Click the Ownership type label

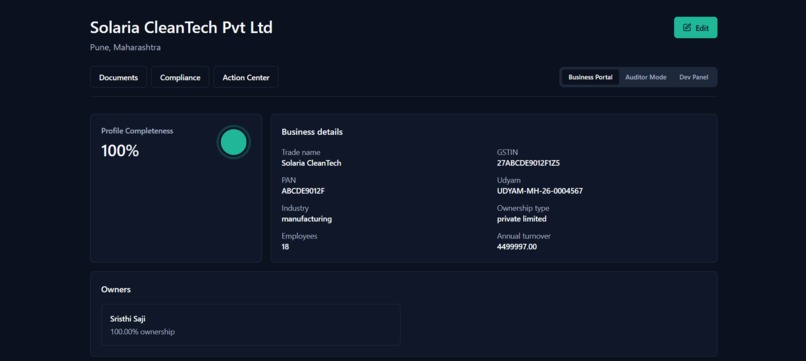[x=523, y=208]
